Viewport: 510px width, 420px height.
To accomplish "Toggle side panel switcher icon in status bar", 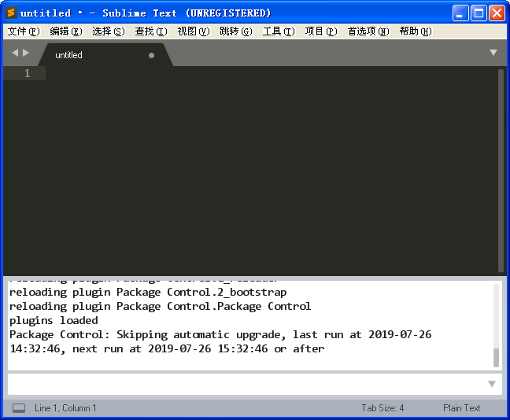I will tap(19, 408).
